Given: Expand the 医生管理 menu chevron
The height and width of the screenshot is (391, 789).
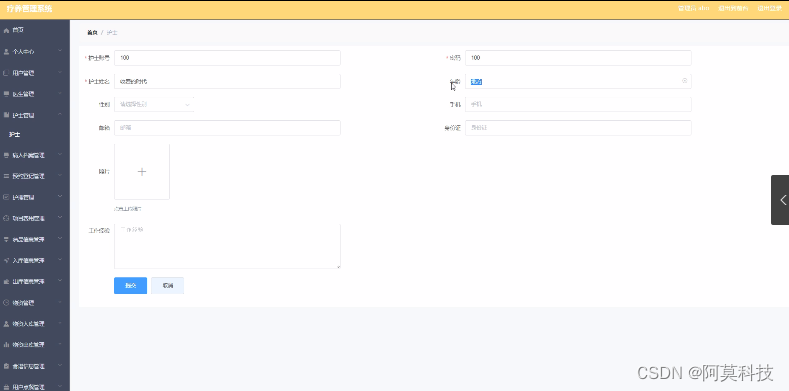Looking at the screenshot, I should coord(60,94).
